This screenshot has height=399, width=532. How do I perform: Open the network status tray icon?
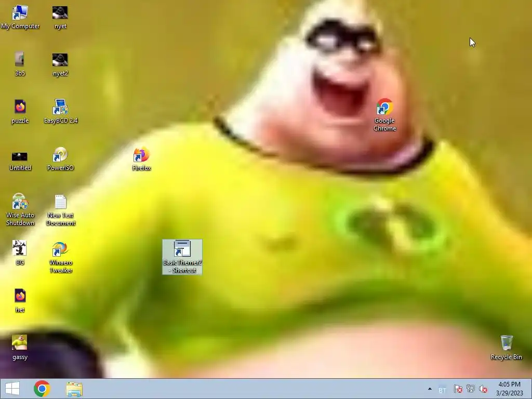(x=471, y=389)
